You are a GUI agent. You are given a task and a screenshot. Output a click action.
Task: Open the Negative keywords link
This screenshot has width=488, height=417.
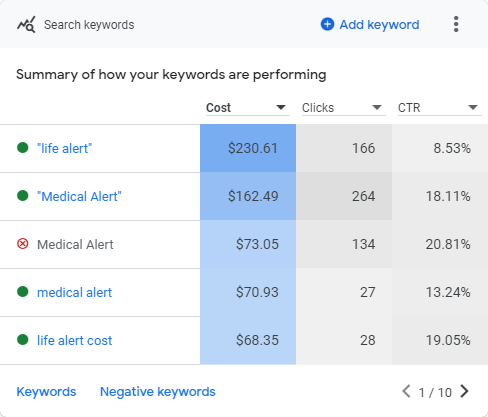pyautogui.click(x=158, y=392)
